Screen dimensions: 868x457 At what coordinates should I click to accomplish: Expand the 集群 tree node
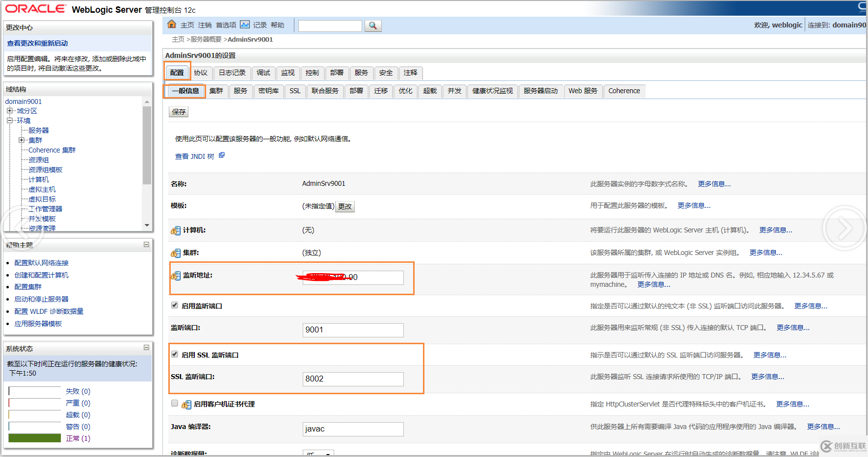(22, 140)
